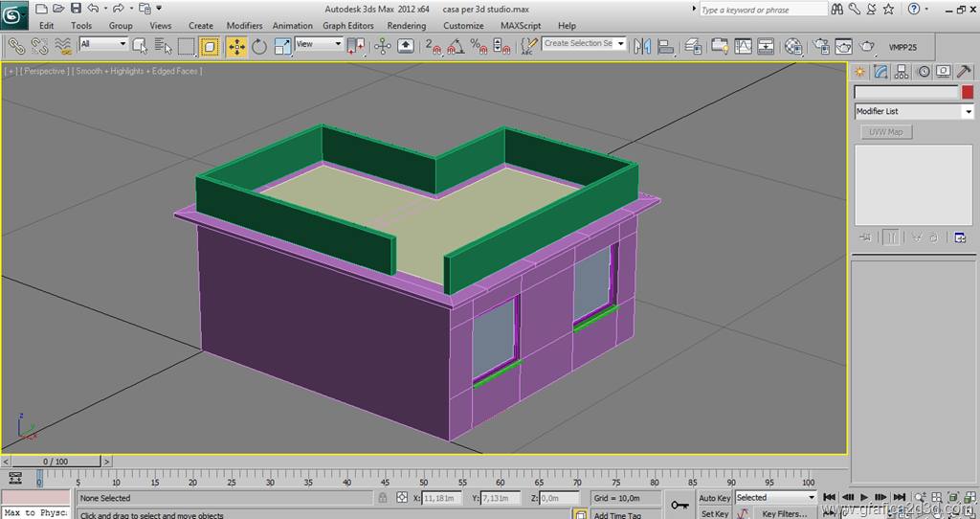Open the Modifiers menu
This screenshot has height=519, width=980.
point(244,26)
